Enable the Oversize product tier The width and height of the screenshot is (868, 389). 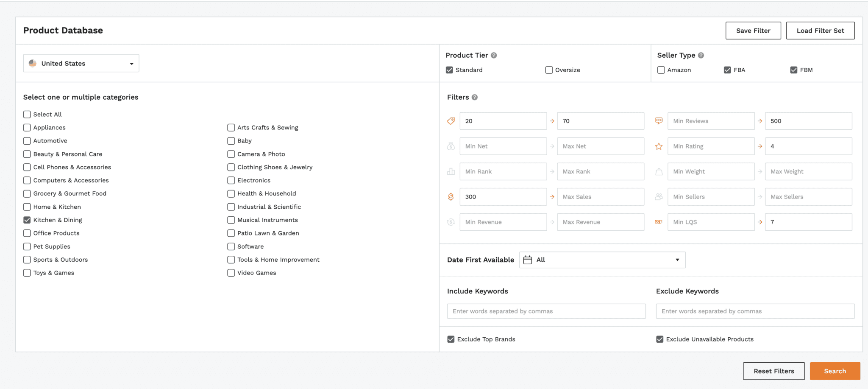(549, 70)
